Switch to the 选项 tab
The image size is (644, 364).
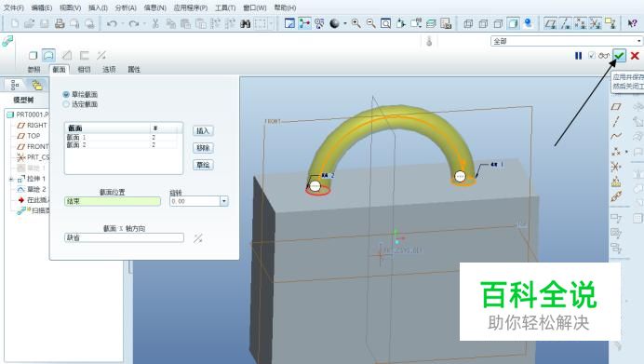[109, 70]
